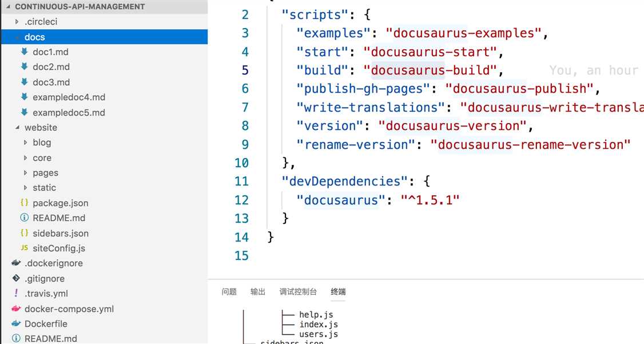Click the JS icon beside siteConfig.js
644x344 pixels.
(x=24, y=248)
